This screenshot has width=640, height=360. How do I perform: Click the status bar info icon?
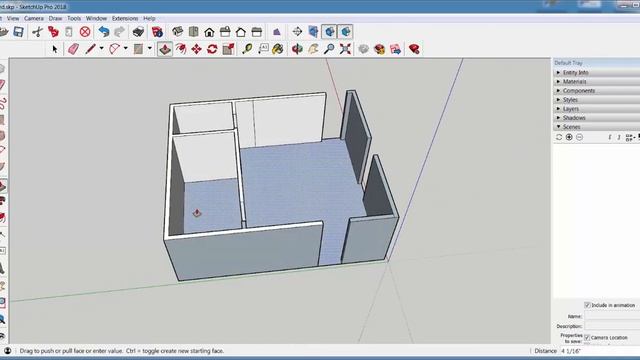(x=7, y=351)
